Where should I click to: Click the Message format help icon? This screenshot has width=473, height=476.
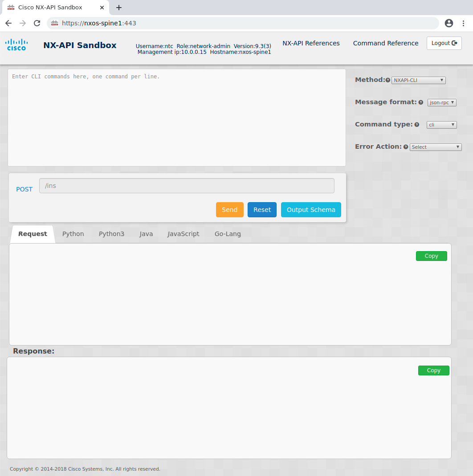coord(421,102)
